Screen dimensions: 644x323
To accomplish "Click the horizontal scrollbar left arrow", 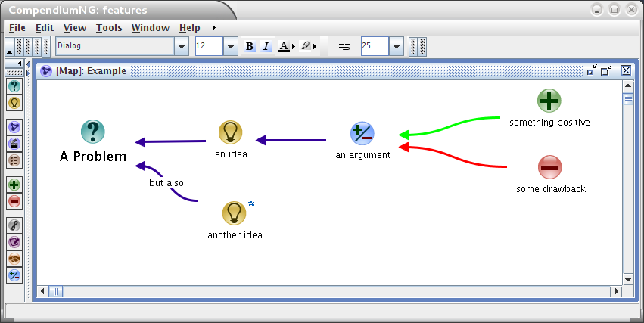I will 42,291.
